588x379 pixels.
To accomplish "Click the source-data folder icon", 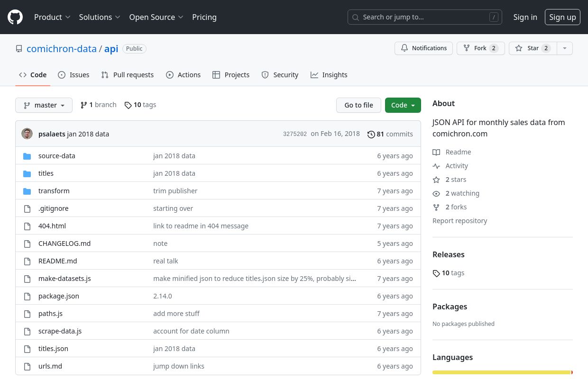I will pos(27,156).
